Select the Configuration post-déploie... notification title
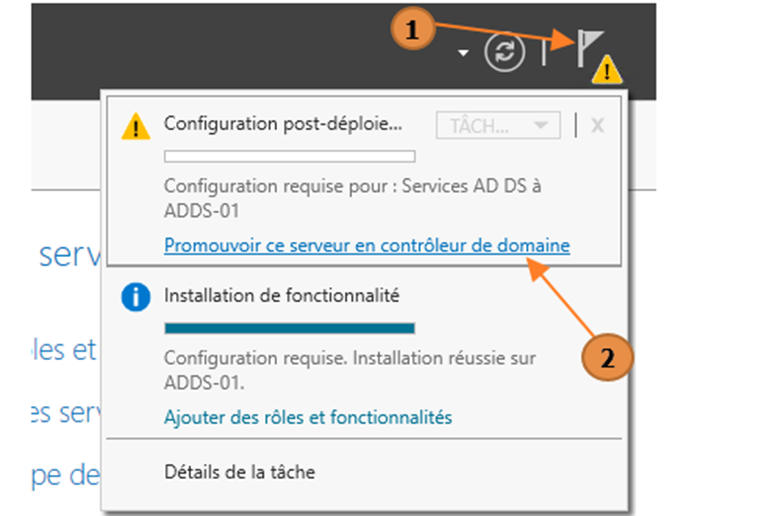This screenshot has width=761, height=516. pos(283,124)
